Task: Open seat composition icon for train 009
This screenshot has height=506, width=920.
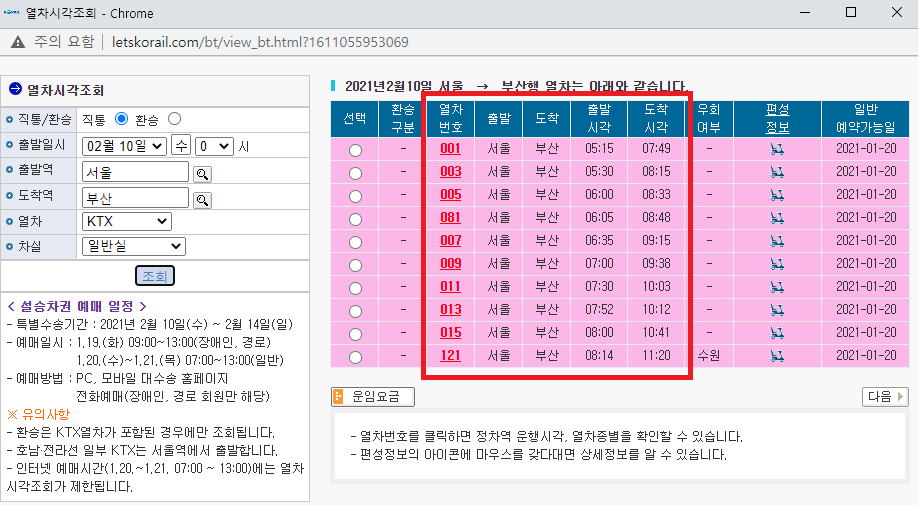Action: coord(777,264)
